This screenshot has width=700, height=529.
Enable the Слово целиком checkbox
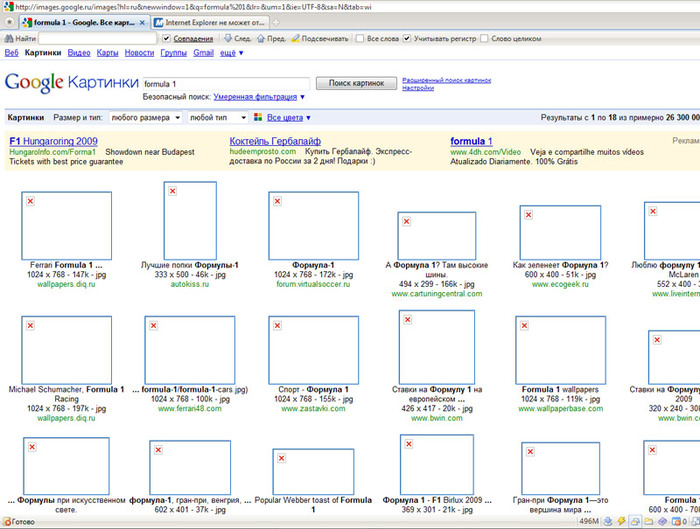click(484, 38)
